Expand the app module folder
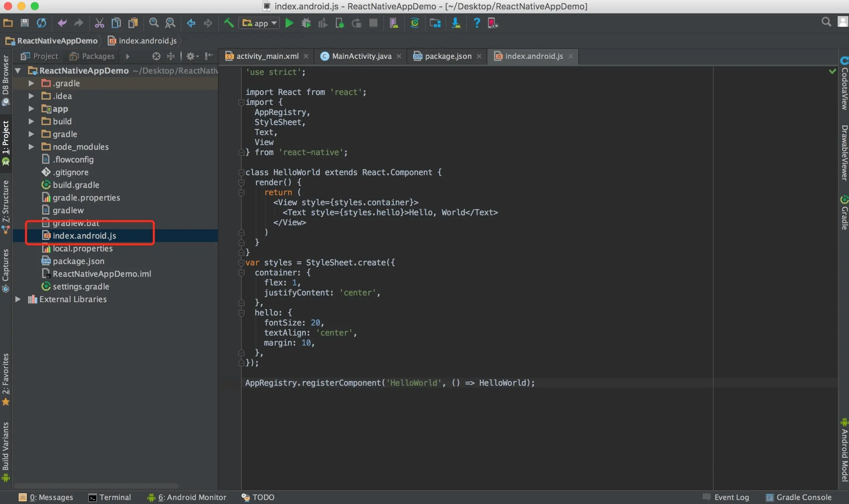 click(31, 109)
